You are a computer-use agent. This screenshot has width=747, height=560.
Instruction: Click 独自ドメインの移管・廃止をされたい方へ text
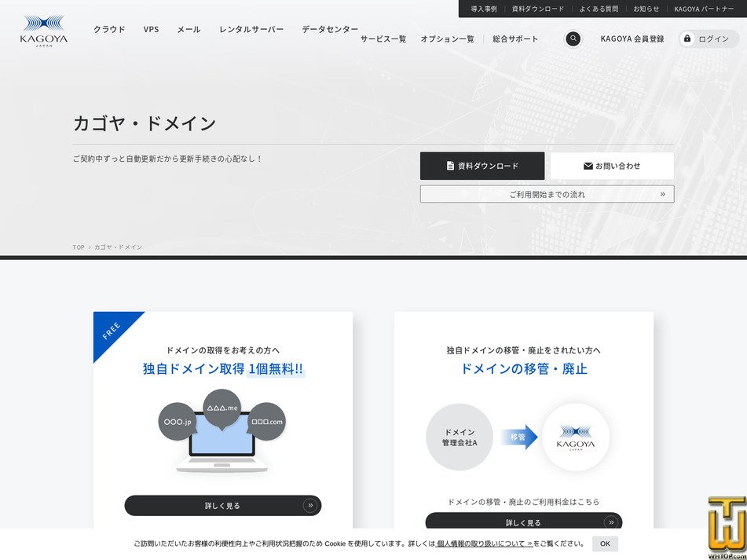(524, 350)
